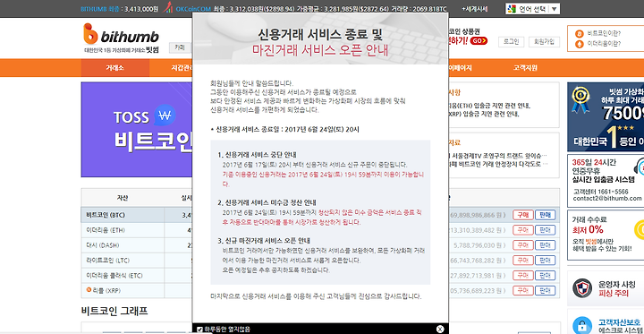Click '구매' buy button in the XRP row
Image resolution: width=644 pixels, height=334 pixels.
(x=523, y=290)
